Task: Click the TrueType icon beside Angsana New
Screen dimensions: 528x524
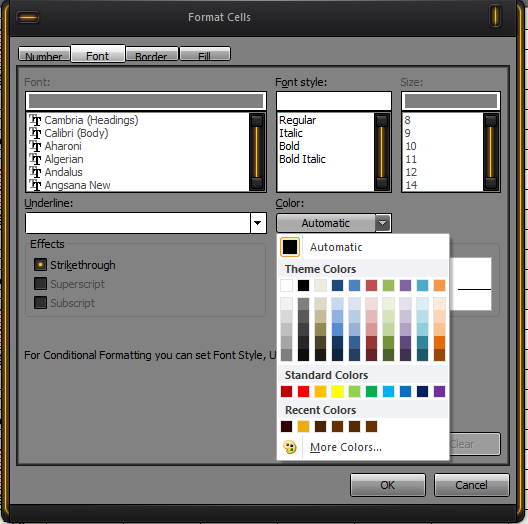Action: coord(35,185)
